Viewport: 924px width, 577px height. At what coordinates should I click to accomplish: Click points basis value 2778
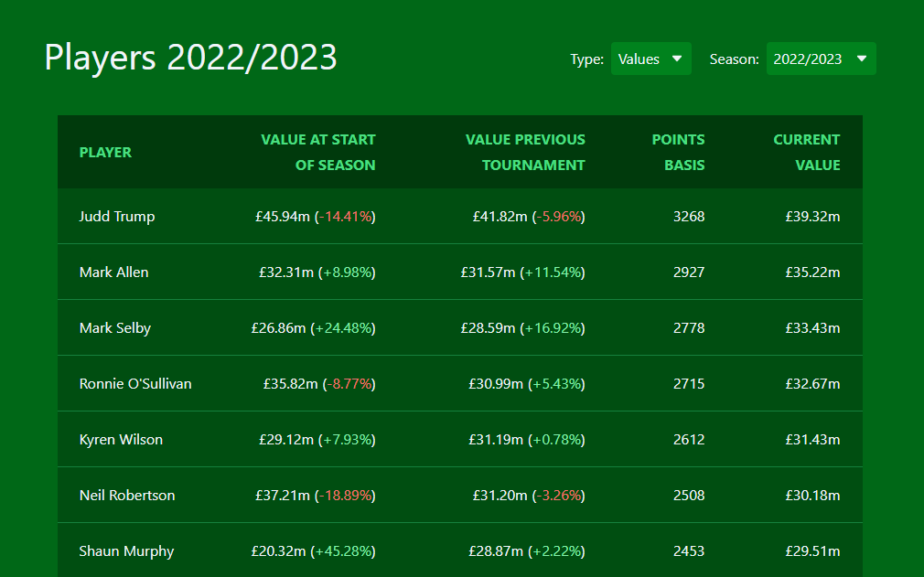689,328
